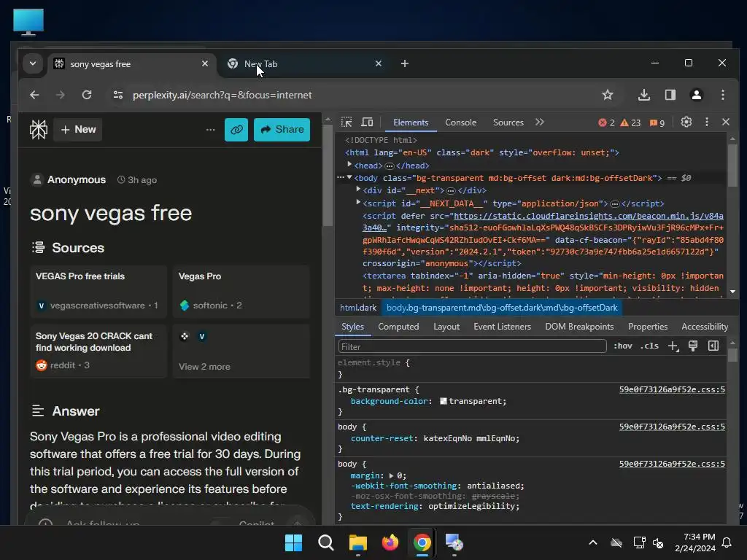
Task: Toggle the computed styles sidebar icon
Action: click(713, 346)
